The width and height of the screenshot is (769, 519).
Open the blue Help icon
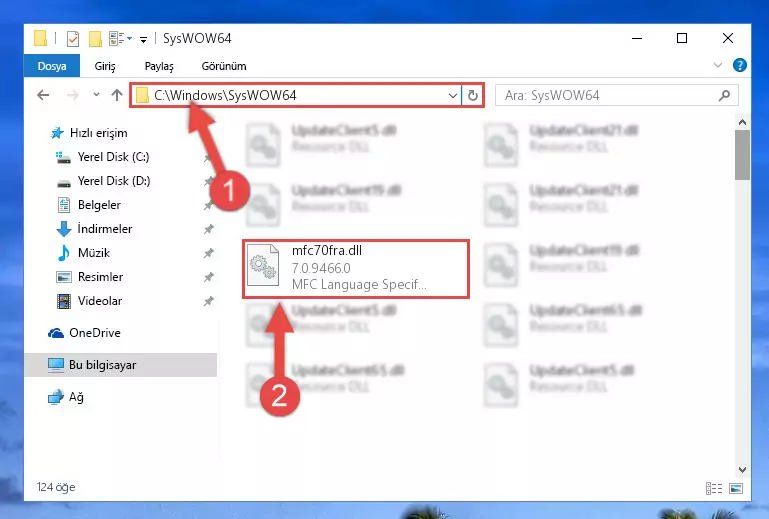pyautogui.click(x=740, y=65)
